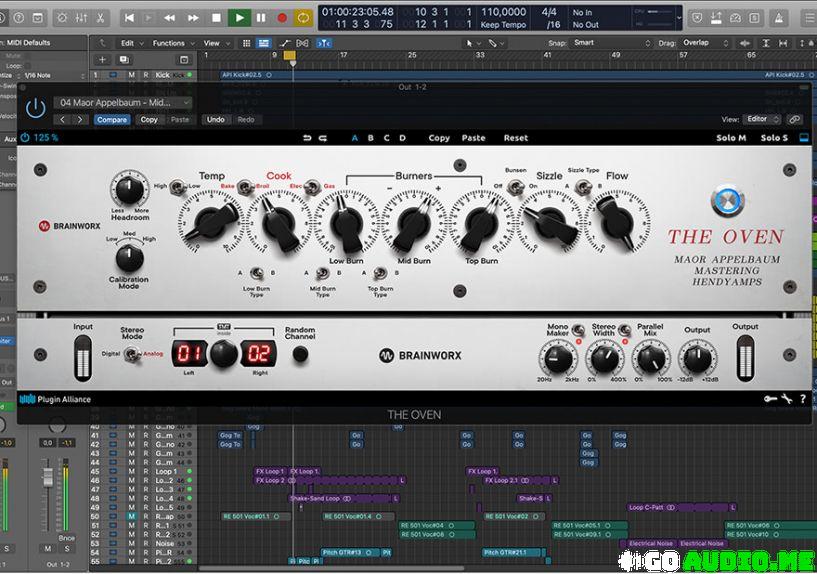Enable Solo M monitoring
This screenshot has width=817, height=574.
pos(731,138)
